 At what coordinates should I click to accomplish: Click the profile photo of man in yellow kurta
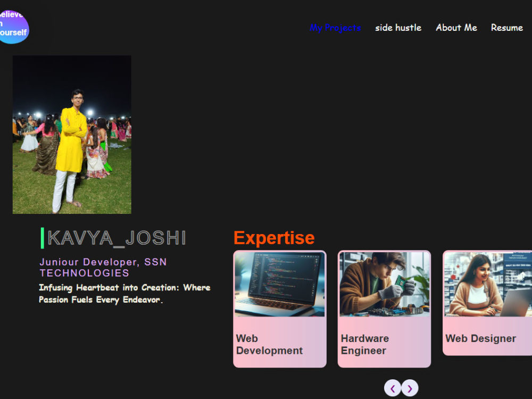coord(72,135)
